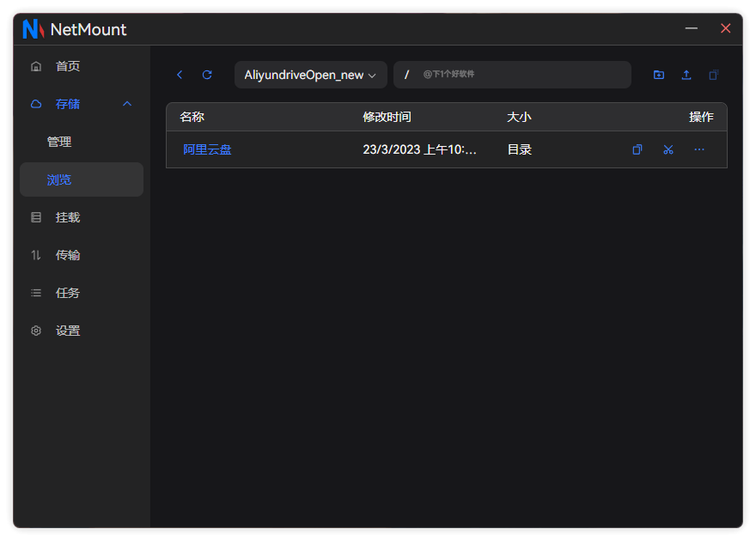Viewport: 756px width, 541px height.
Task: Open the AliyundriveOpen_new storage dropdown
Action: coord(310,75)
